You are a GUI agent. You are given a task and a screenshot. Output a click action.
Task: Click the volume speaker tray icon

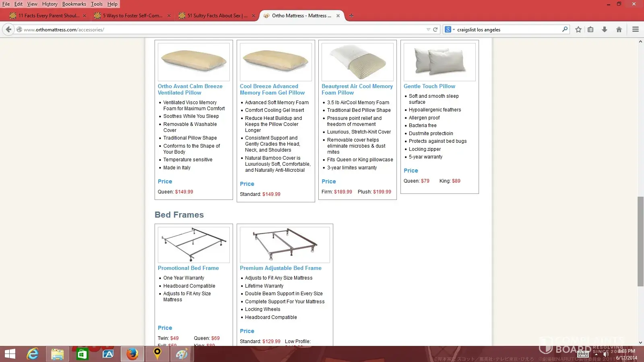[x=605, y=354]
